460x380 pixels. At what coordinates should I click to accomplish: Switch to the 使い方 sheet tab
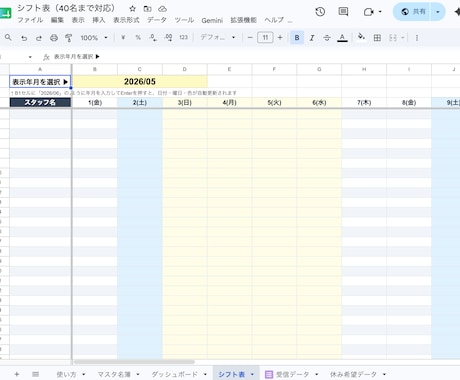pyautogui.click(x=66, y=374)
